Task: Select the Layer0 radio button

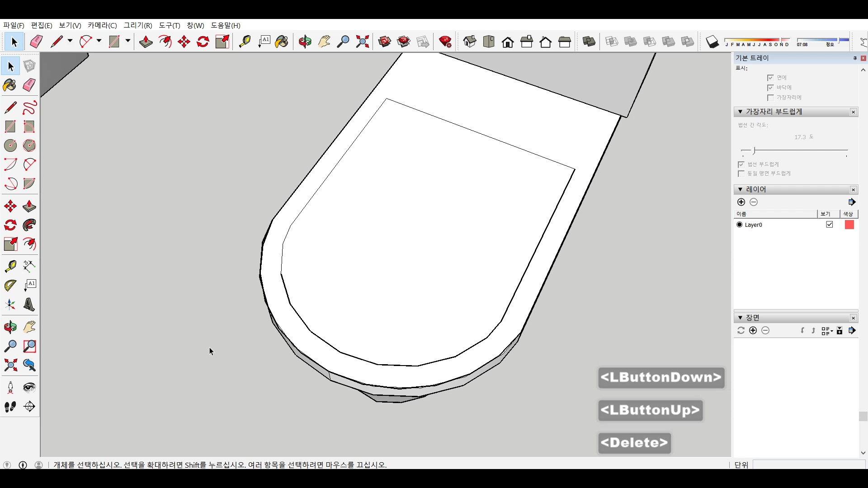Action: [740, 225]
